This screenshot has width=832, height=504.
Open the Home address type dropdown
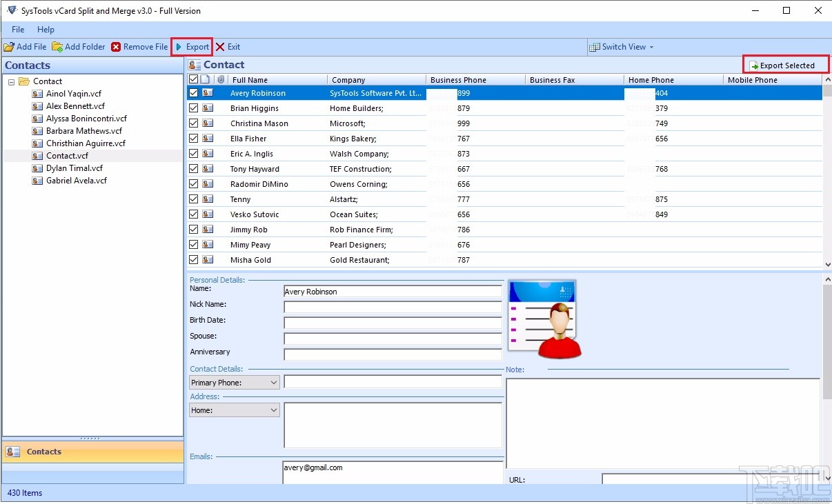click(x=275, y=410)
